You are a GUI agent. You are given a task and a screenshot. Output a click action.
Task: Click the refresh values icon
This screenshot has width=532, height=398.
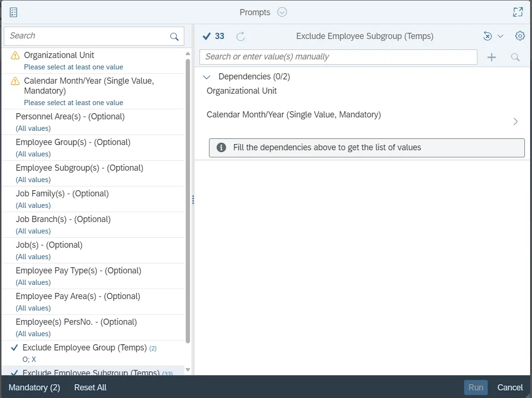pyautogui.click(x=241, y=36)
